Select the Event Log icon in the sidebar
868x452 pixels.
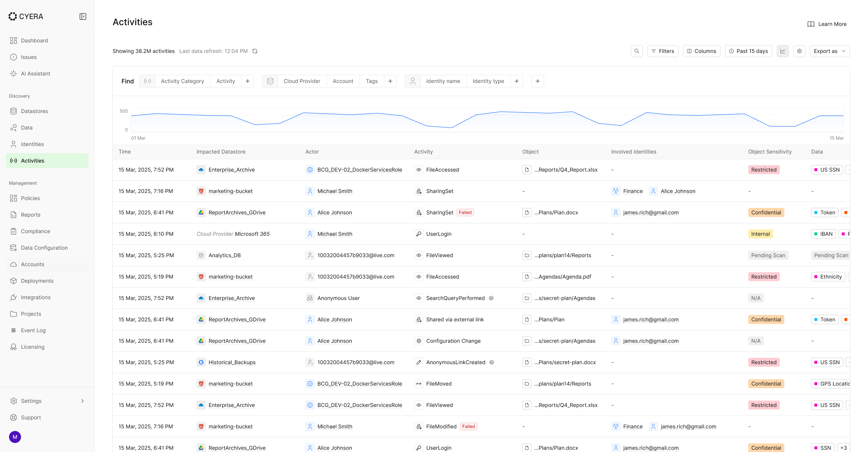(14, 330)
